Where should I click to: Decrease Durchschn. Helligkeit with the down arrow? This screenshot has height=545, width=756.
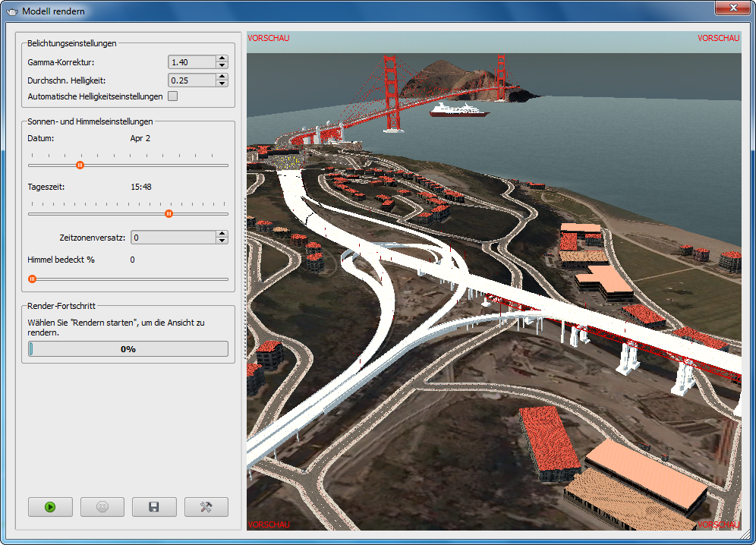tap(222, 83)
